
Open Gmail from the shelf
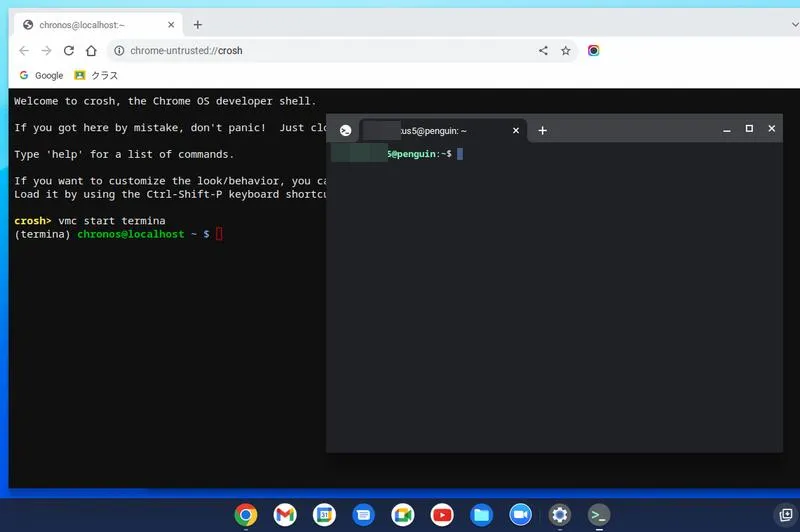tap(285, 515)
